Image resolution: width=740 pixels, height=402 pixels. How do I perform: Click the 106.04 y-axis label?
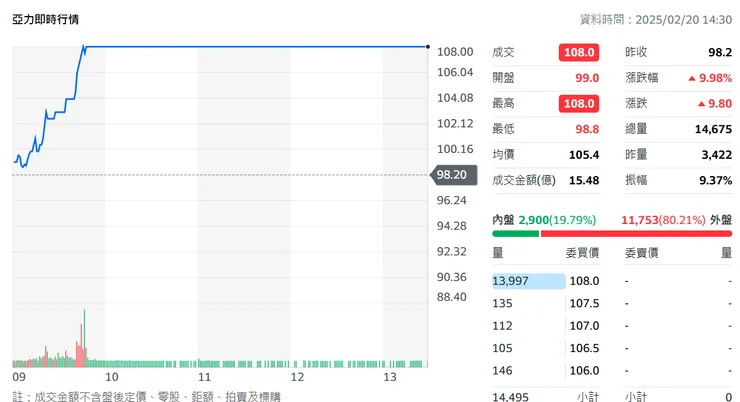[455, 72]
